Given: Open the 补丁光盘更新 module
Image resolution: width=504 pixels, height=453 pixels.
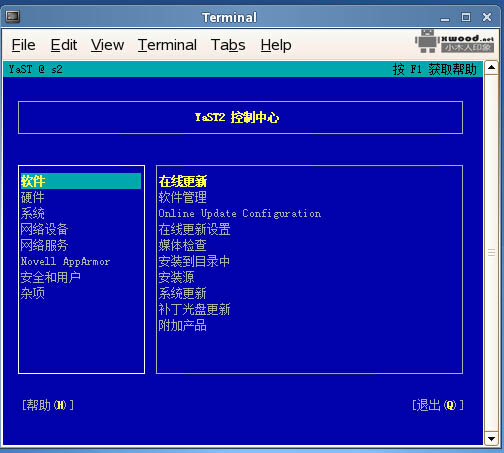Looking at the screenshot, I should (x=195, y=309).
